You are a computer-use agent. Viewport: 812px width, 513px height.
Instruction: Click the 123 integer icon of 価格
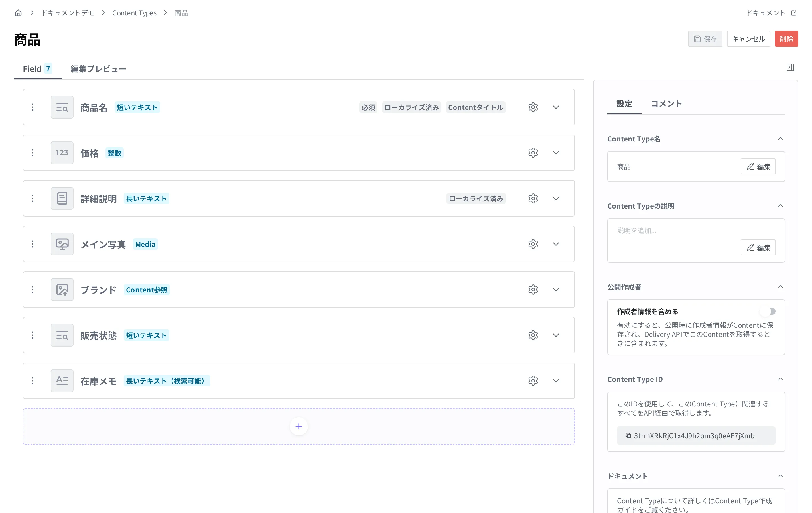coord(62,153)
